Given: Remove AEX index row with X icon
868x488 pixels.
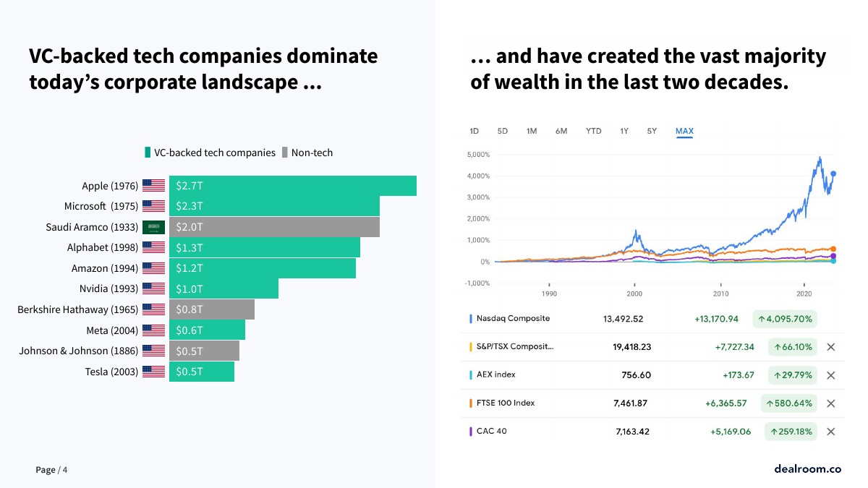Looking at the screenshot, I should pyautogui.click(x=830, y=375).
